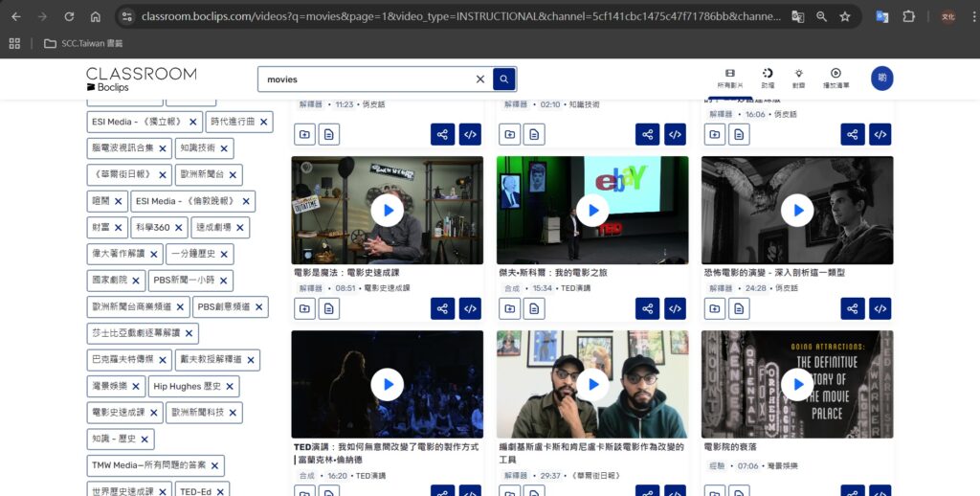Click the search magnifier button
This screenshot has width=980, height=496.
pyautogui.click(x=504, y=79)
